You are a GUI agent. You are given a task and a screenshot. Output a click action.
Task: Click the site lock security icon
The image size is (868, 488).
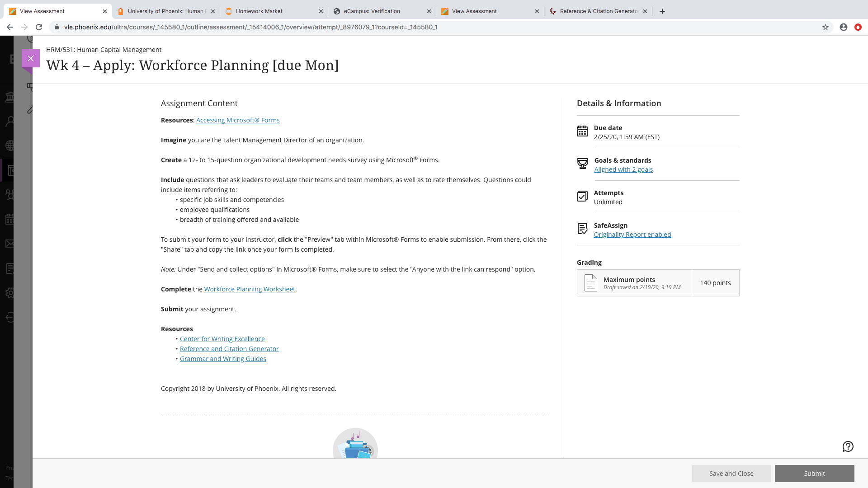click(x=57, y=27)
